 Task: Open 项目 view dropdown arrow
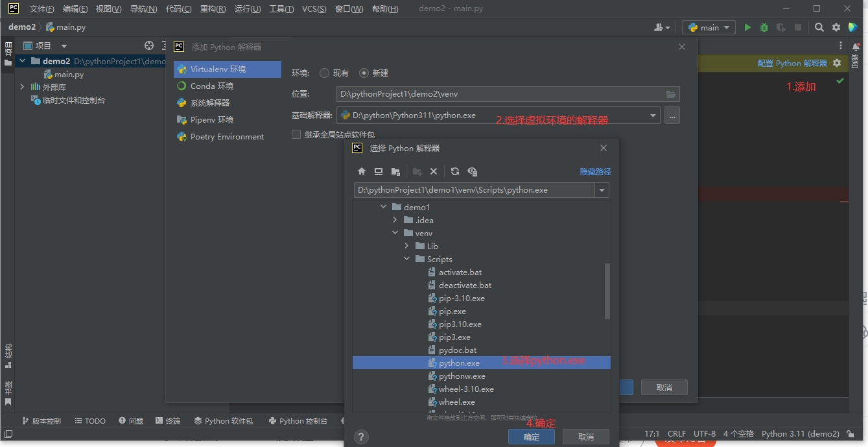[64, 46]
